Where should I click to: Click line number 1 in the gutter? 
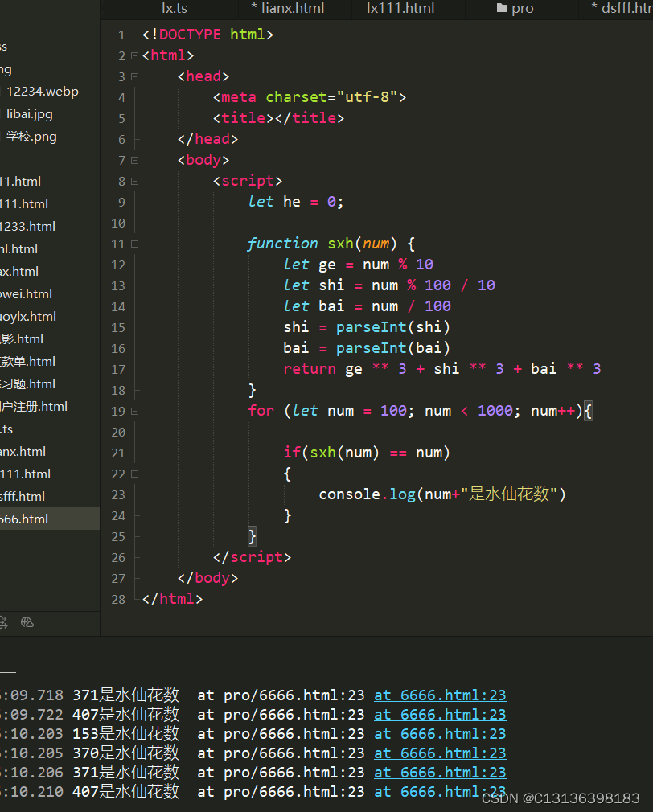121,35
